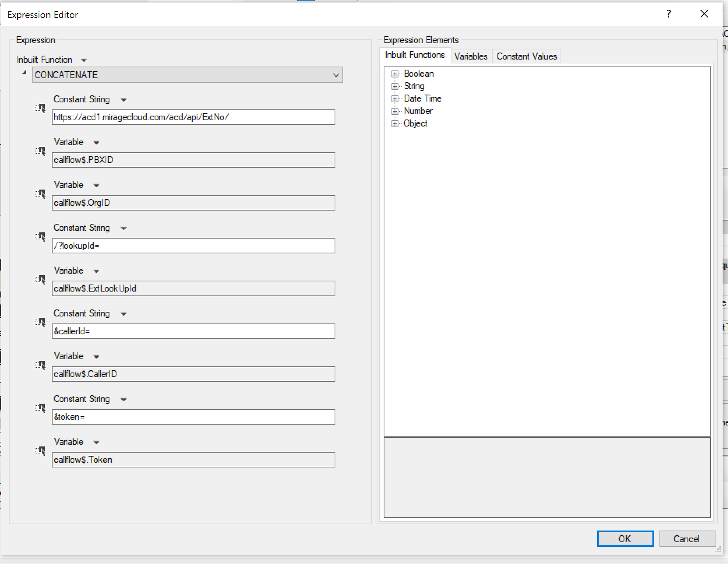The width and height of the screenshot is (728, 564).
Task: Click the callflow$.CallerID variable field
Action: pyautogui.click(x=193, y=374)
